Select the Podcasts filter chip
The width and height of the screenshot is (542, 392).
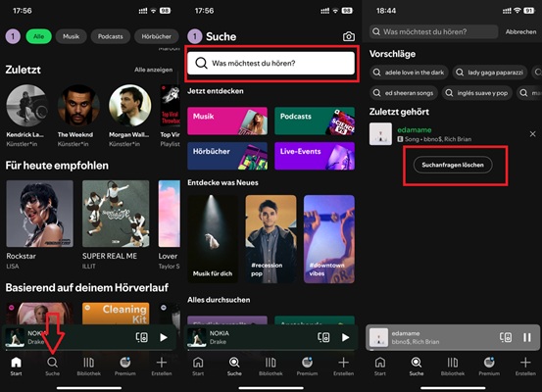111,36
